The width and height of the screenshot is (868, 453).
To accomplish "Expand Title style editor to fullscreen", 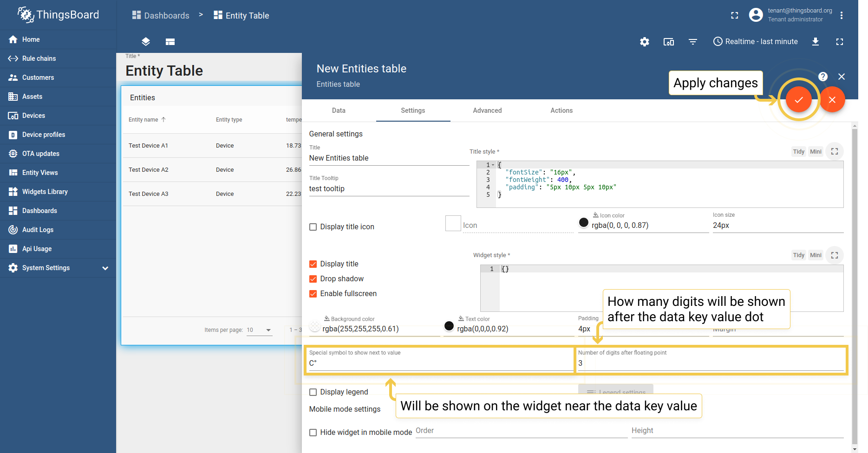I will [834, 151].
